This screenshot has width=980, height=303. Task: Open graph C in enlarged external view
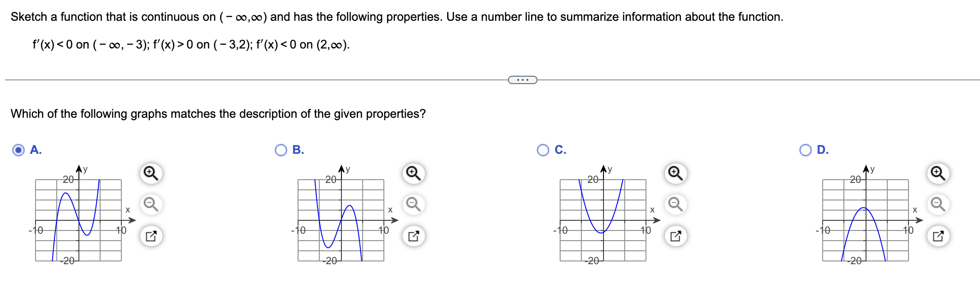(x=676, y=235)
